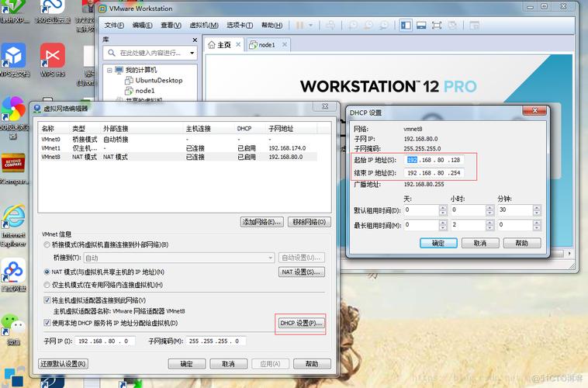Increase default lease 天 value with spinner
Screen dimensions: 588x388
pos(443,207)
